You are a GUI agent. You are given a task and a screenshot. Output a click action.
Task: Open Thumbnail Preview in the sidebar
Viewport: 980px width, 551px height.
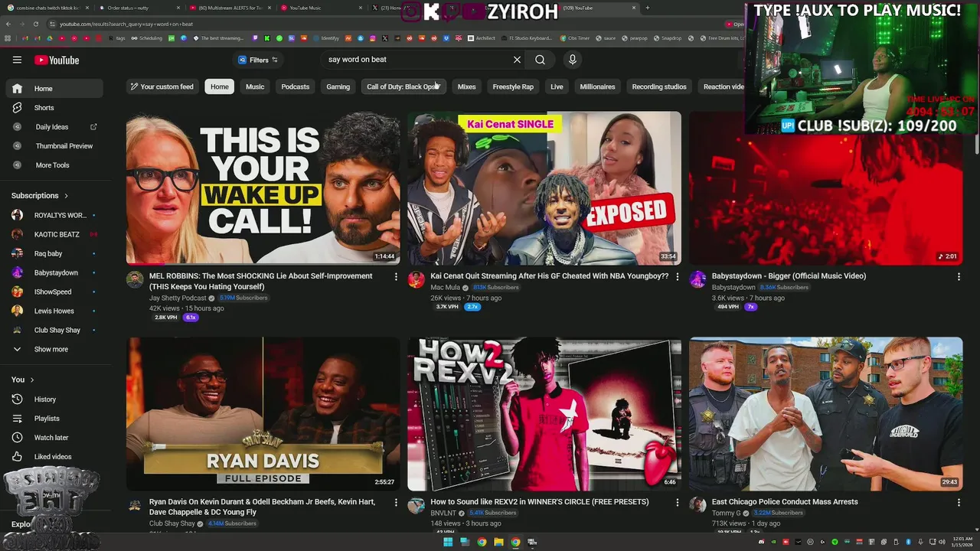(54, 146)
